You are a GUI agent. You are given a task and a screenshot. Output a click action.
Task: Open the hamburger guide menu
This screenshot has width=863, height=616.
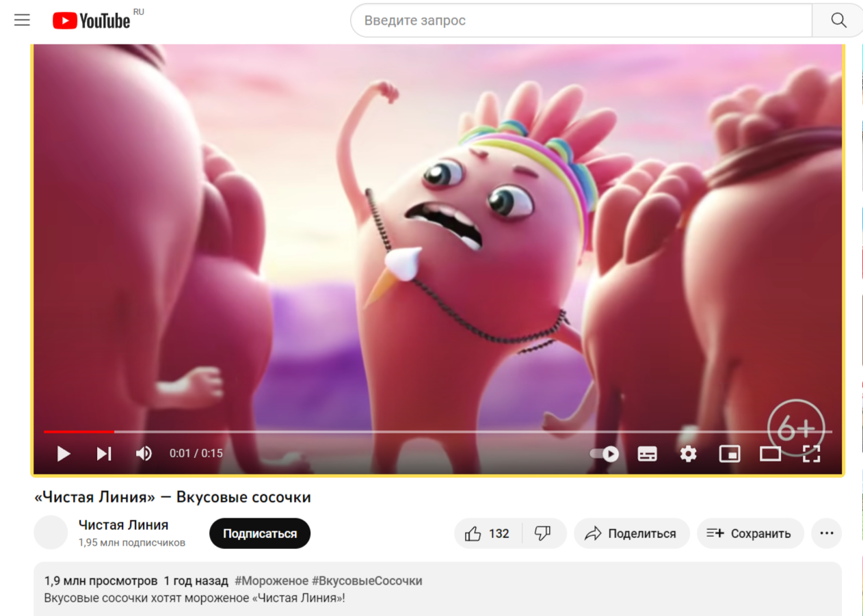23,20
